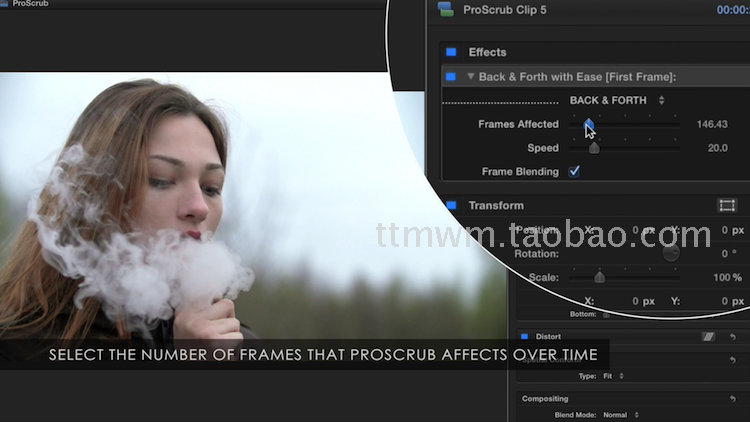Screen dimensions: 750x422
Task: Reset Spatial Conform with its curved arrow
Action: 733,360
